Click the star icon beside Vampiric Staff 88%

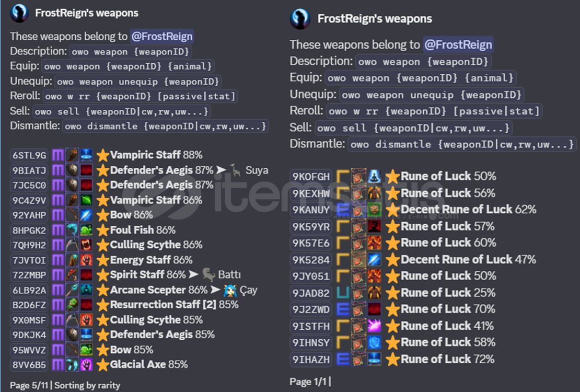102,155
